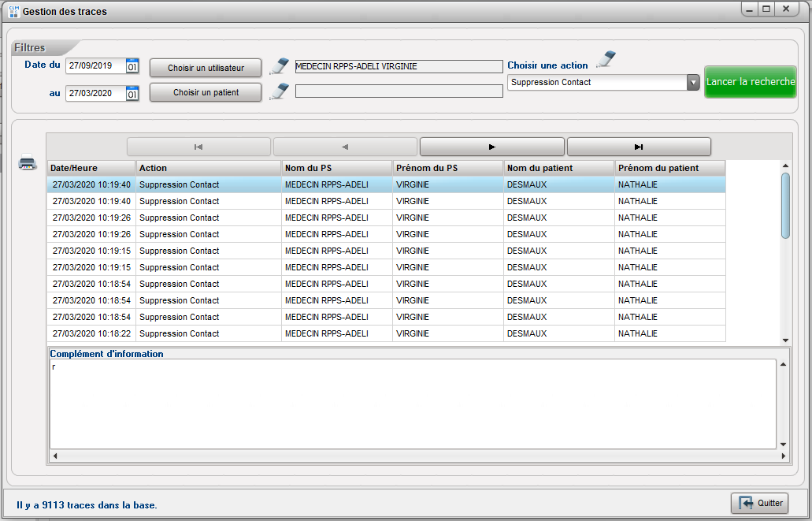Click inside the Date du input field
Image resolution: width=812 pixels, height=521 pixels.
95,66
